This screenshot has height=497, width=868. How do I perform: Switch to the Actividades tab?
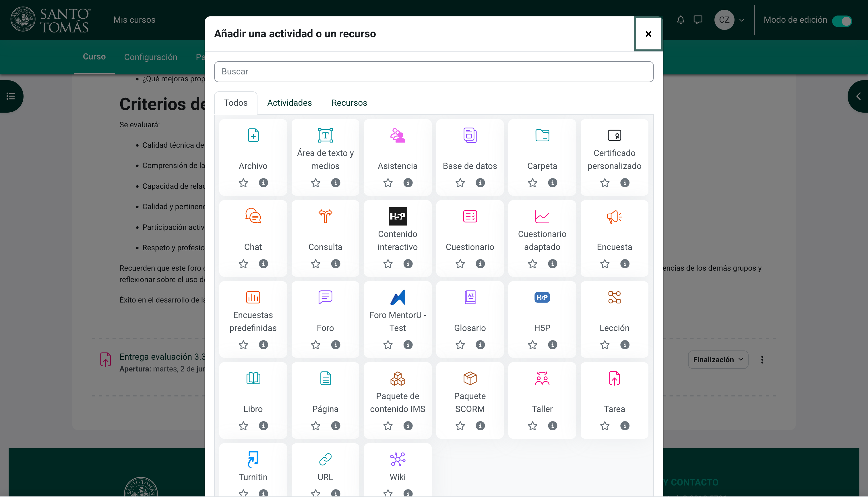(289, 103)
